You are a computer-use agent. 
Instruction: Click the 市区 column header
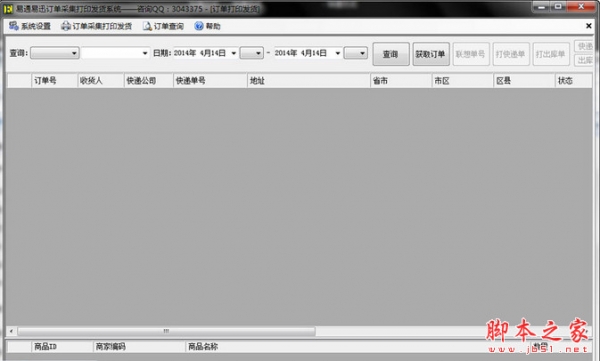462,81
